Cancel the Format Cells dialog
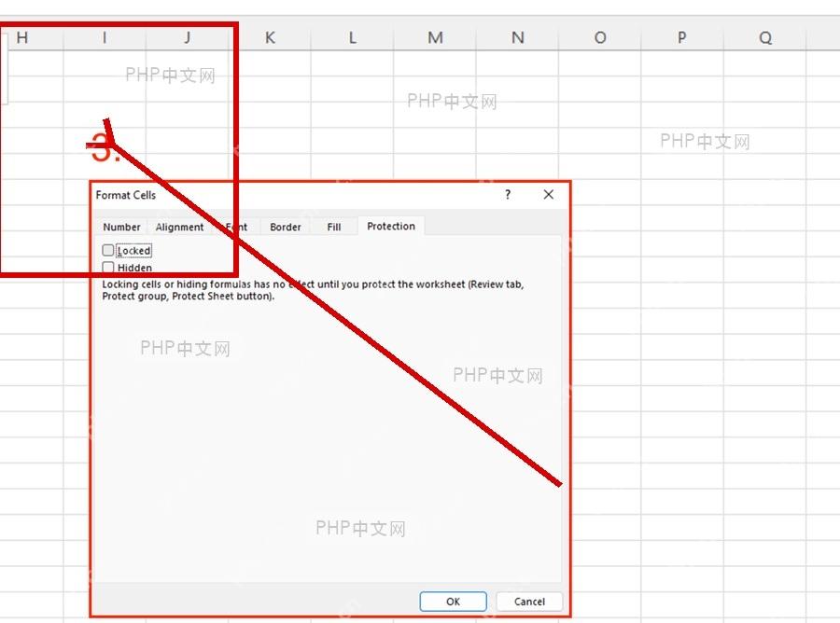 (529, 602)
